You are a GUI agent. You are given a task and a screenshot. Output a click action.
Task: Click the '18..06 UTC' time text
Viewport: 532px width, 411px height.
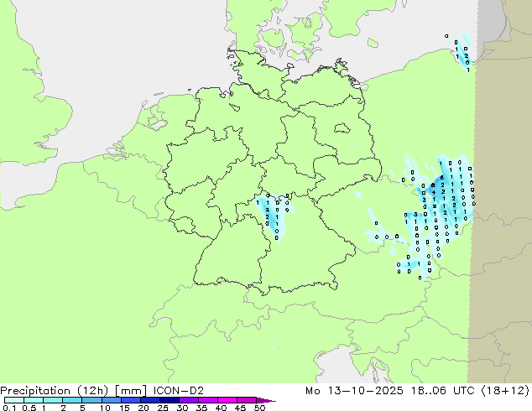pos(445,391)
